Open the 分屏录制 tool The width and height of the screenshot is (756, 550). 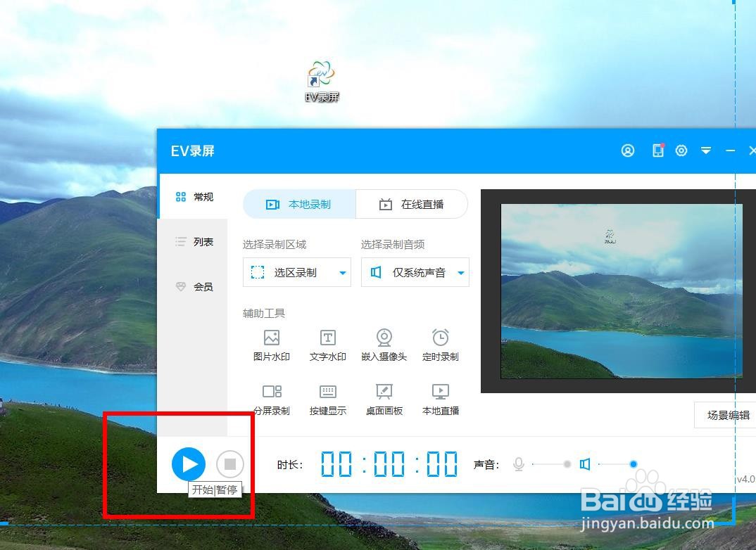coord(272,399)
